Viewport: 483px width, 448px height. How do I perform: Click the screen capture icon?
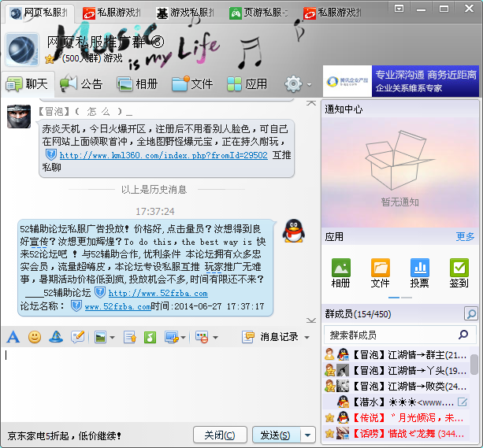point(172,337)
